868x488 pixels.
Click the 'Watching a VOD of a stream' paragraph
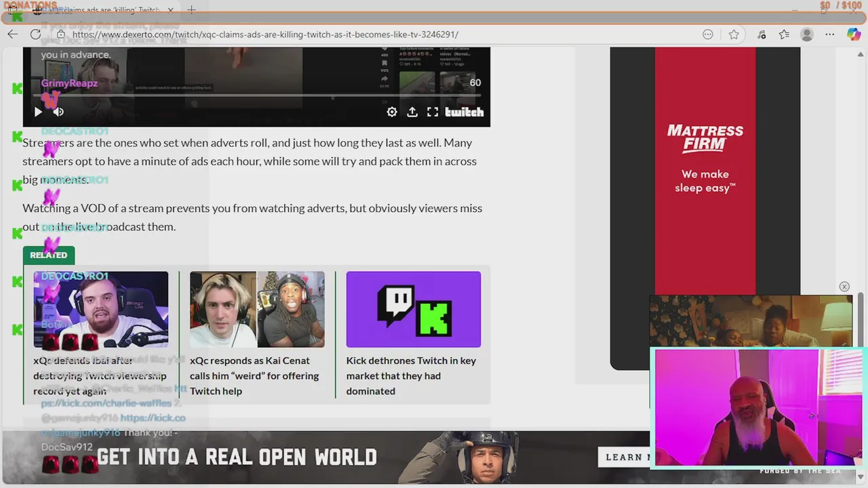coord(252,217)
